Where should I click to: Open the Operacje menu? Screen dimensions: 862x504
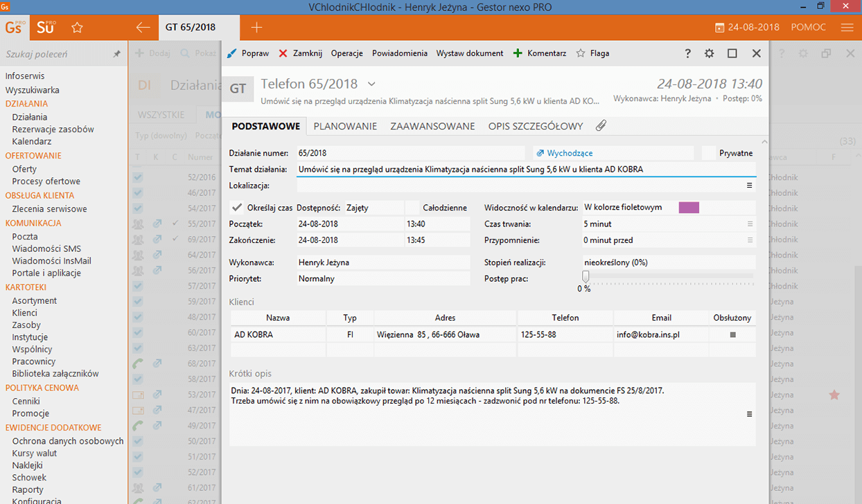tap(347, 53)
